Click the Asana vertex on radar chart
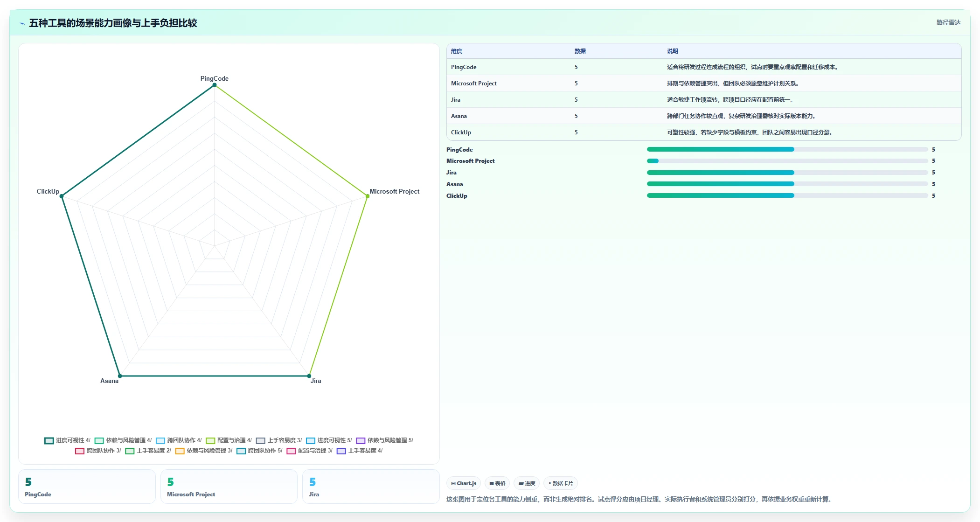 pyautogui.click(x=120, y=376)
